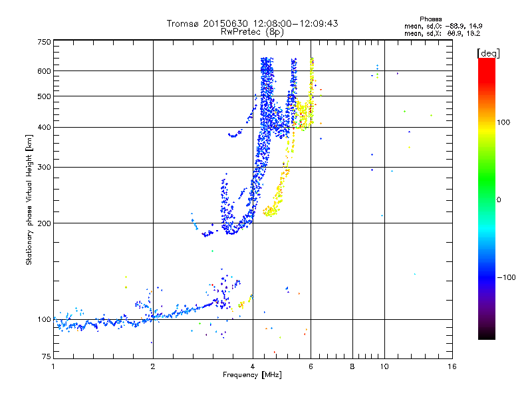Viewport: 532px width, 399px height.
Task: Click the phase colorbar gradient
Action: [487, 198]
